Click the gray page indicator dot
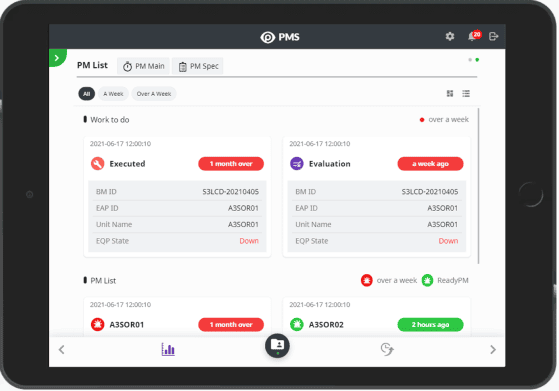 [470, 60]
